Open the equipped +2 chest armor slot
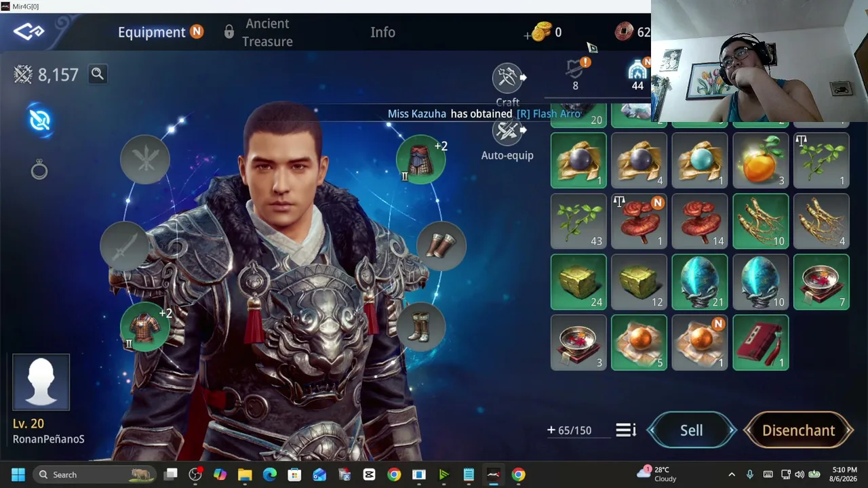This screenshot has height=488, width=868. point(145,327)
